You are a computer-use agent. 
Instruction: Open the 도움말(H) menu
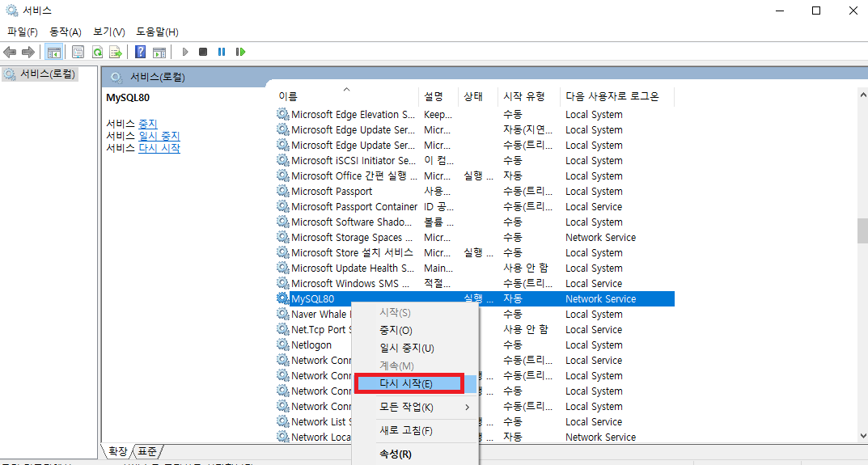point(157,32)
